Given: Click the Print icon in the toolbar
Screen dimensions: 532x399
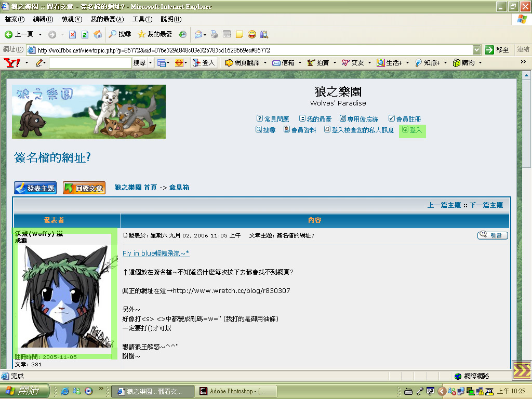Looking at the screenshot, I should [x=214, y=34].
